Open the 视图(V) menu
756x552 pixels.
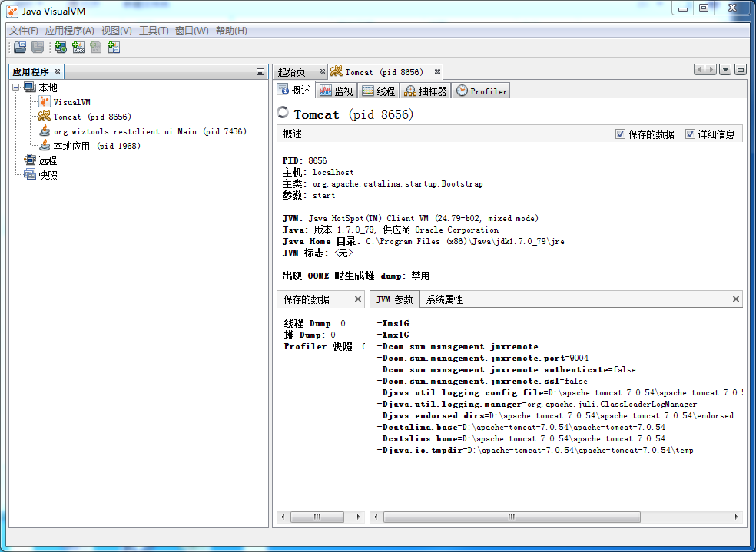pos(116,31)
